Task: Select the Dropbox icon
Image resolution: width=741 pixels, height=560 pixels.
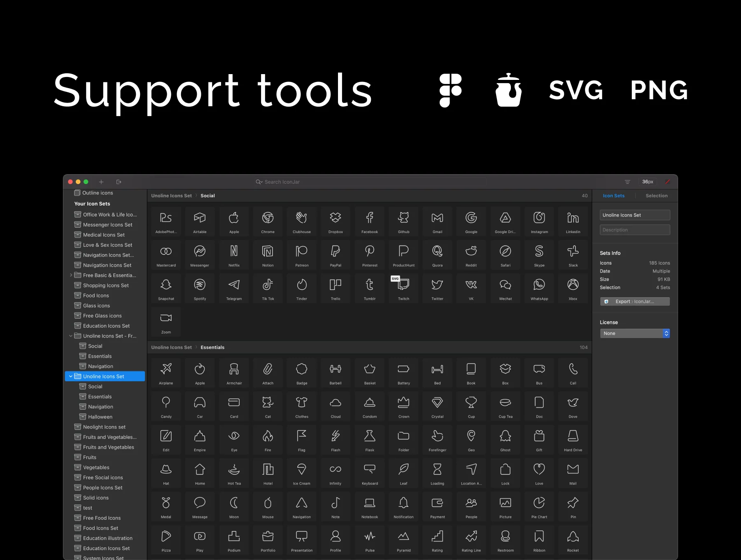Action: (x=336, y=221)
